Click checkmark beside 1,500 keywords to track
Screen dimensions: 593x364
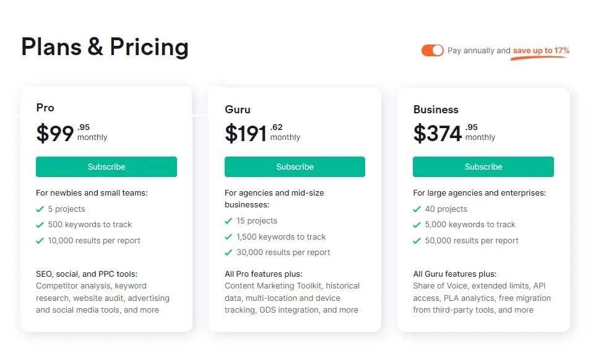[x=228, y=237]
